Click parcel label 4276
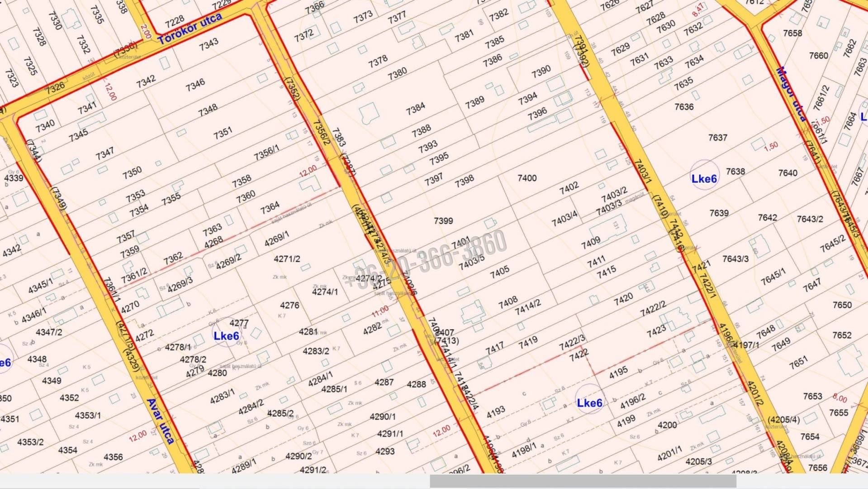This screenshot has width=868, height=489. tap(289, 305)
